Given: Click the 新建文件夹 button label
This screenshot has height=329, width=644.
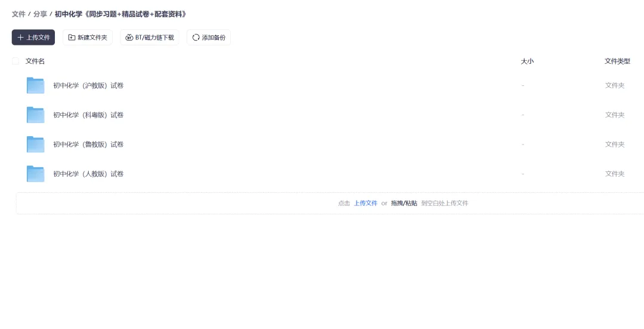Looking at the screenshot, I should pyautogui.click(x=92, y=38).
